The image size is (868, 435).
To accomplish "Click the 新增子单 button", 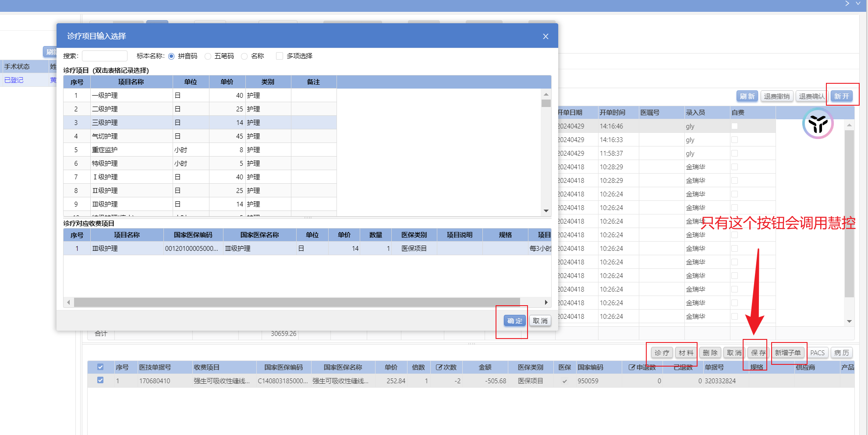I will click(x=787, y=353).
